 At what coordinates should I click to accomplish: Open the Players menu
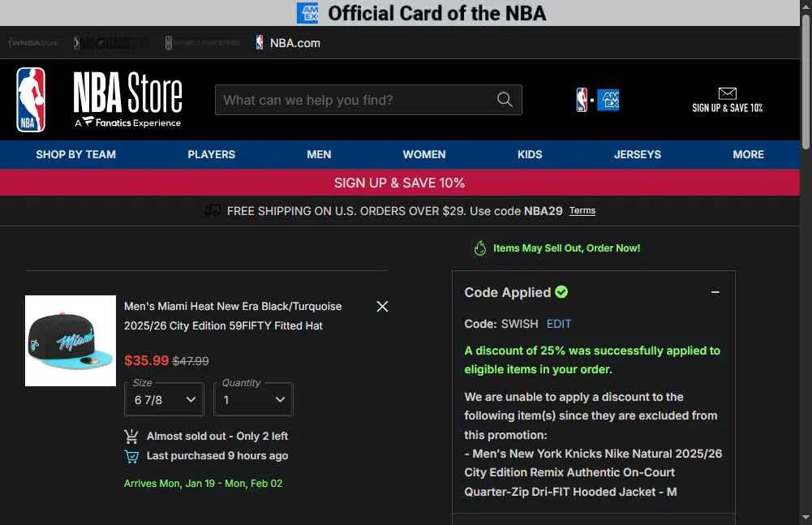(211, 154)
